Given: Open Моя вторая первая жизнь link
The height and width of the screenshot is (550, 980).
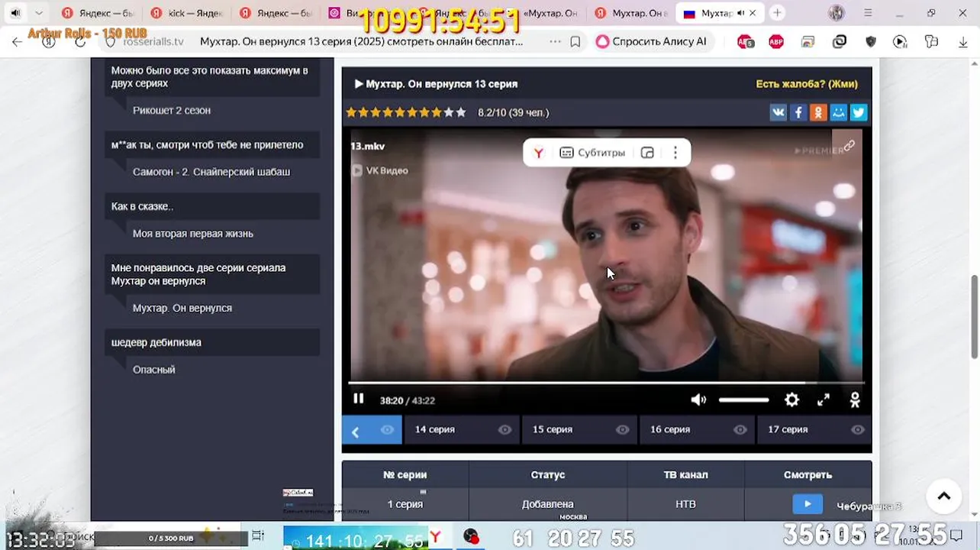Looking at the screenshot, I should tap(193, 234).
